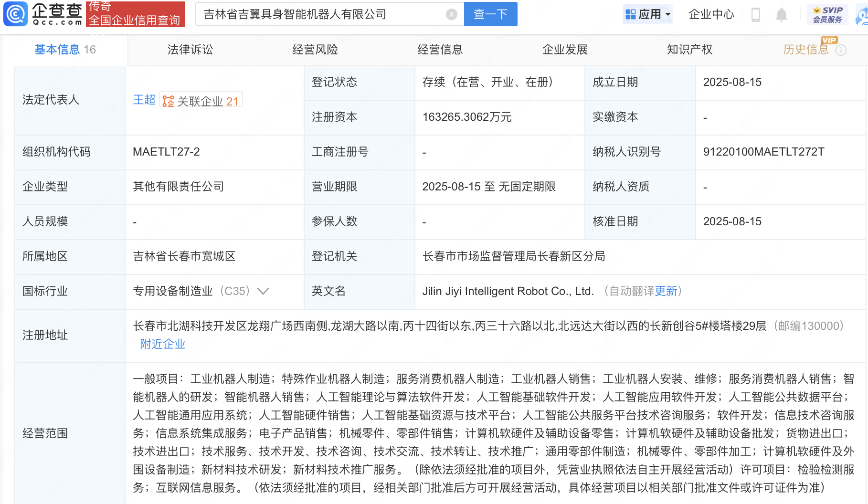Click the info icon next to 历史信息

click(x=841, y=50)
